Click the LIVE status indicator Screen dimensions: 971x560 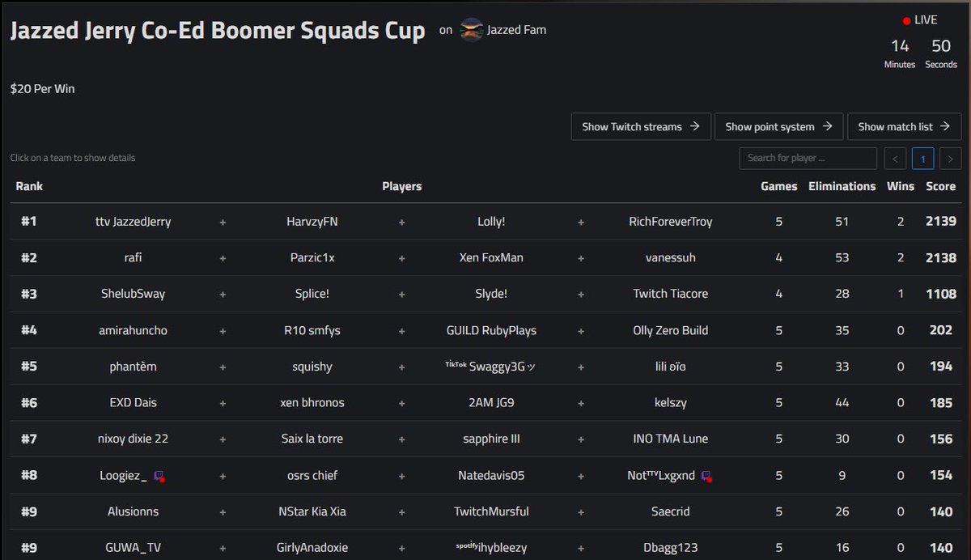click(920, 20)
